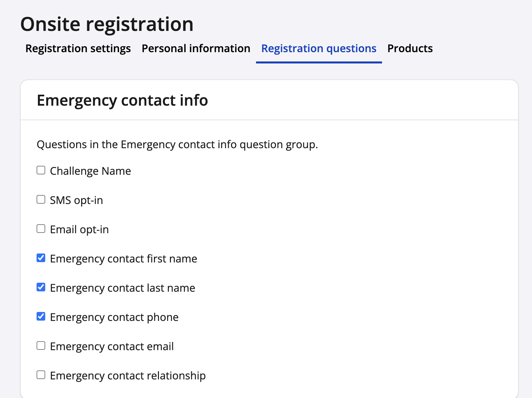Select the Registration questions tab
This screenshot has width=532, height=398.
[x=319, y=49]
